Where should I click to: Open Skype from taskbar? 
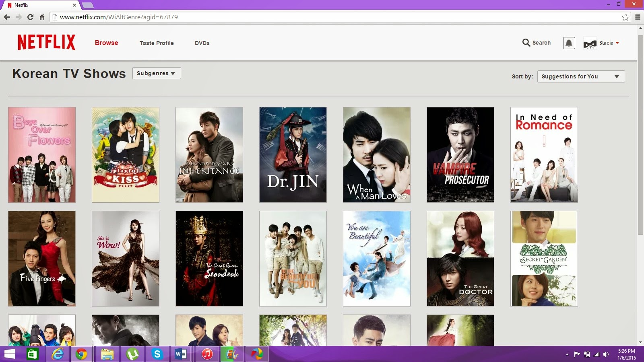click(x=157, y=354)
